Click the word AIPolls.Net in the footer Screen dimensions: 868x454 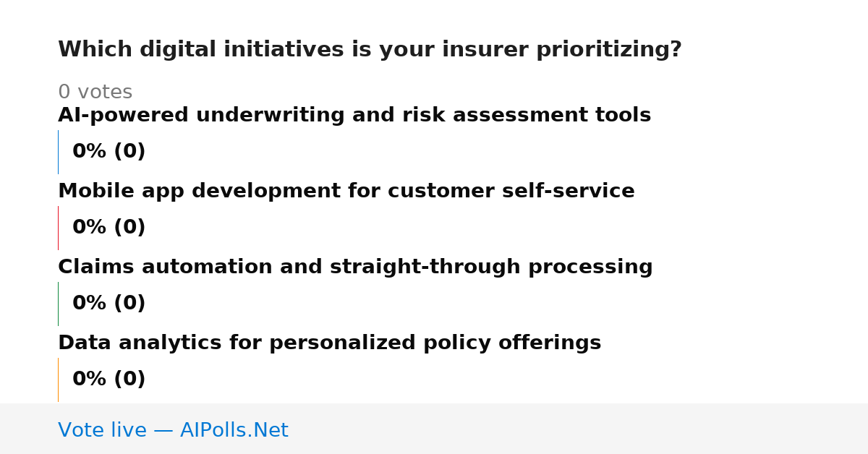[234, 430]
